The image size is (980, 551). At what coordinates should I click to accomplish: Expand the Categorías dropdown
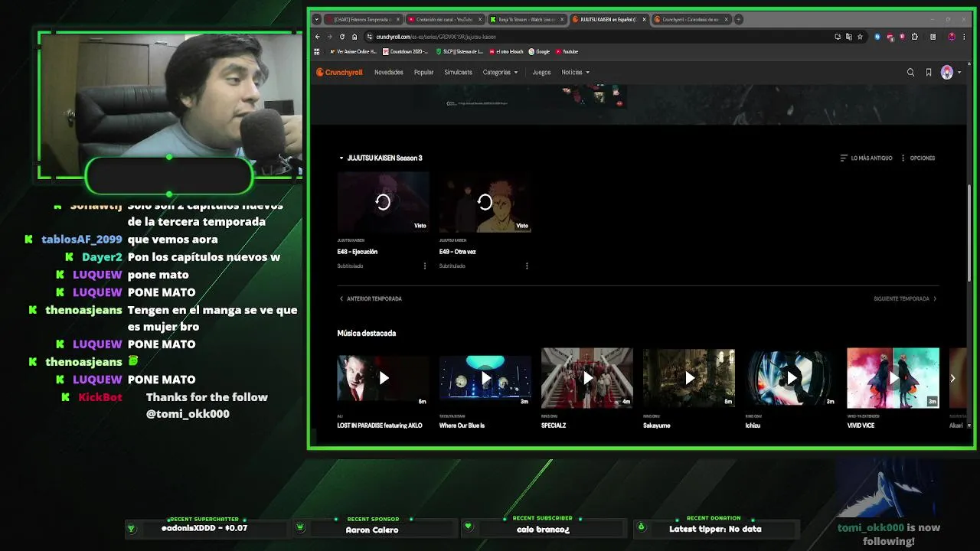coord(500,72)
